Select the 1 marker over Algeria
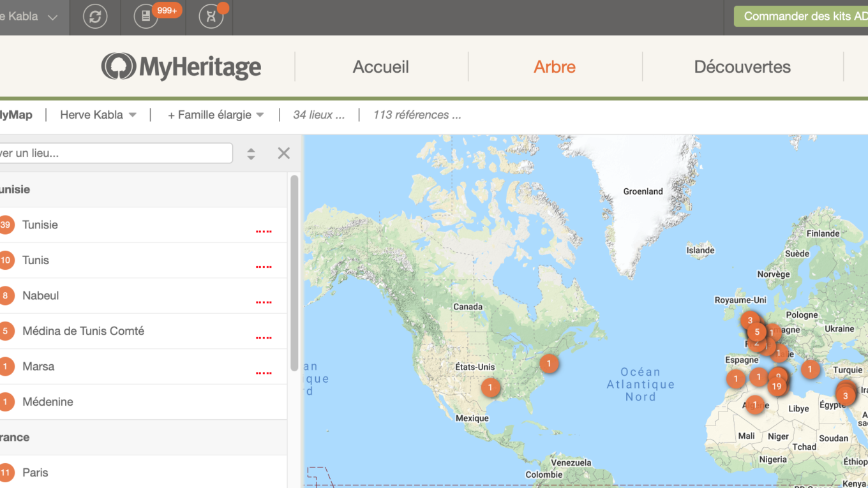 [x=755, y=404]
